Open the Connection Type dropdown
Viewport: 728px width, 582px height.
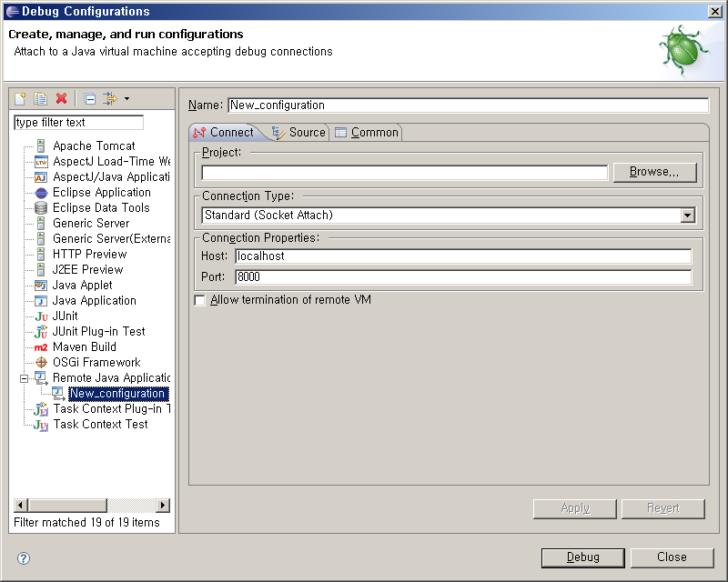tap(687, 216)
